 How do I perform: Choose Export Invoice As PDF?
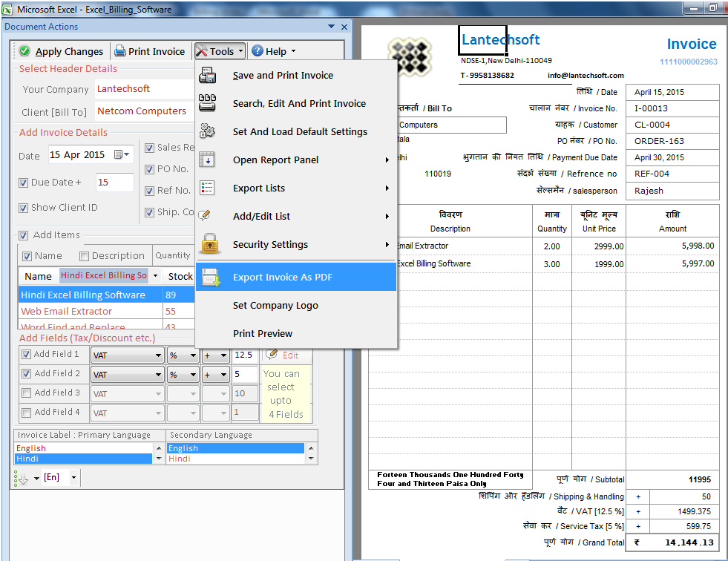tap(296, 278)
